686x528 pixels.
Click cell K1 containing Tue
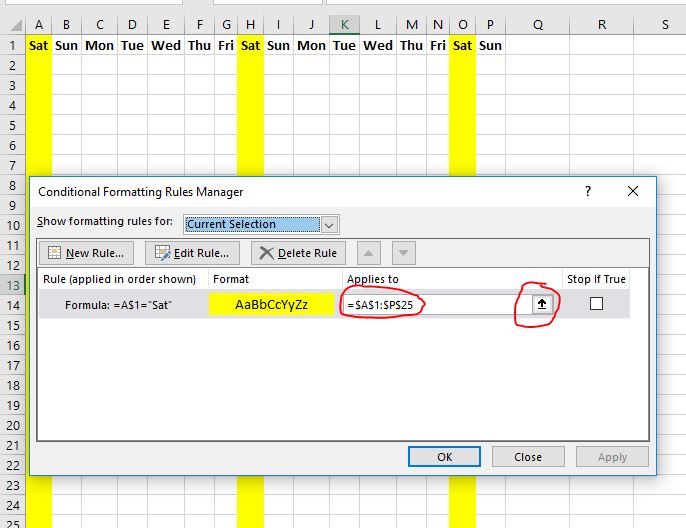coord(344,45)
